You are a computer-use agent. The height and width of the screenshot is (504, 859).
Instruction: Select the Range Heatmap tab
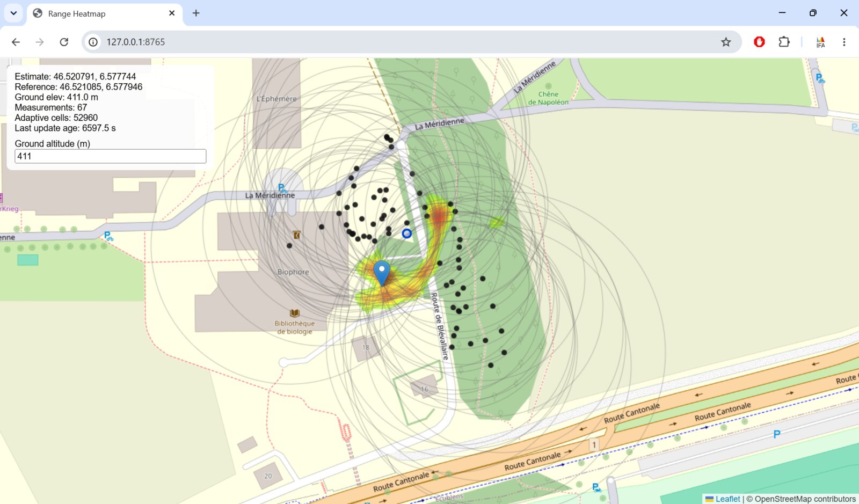[104, 14]
